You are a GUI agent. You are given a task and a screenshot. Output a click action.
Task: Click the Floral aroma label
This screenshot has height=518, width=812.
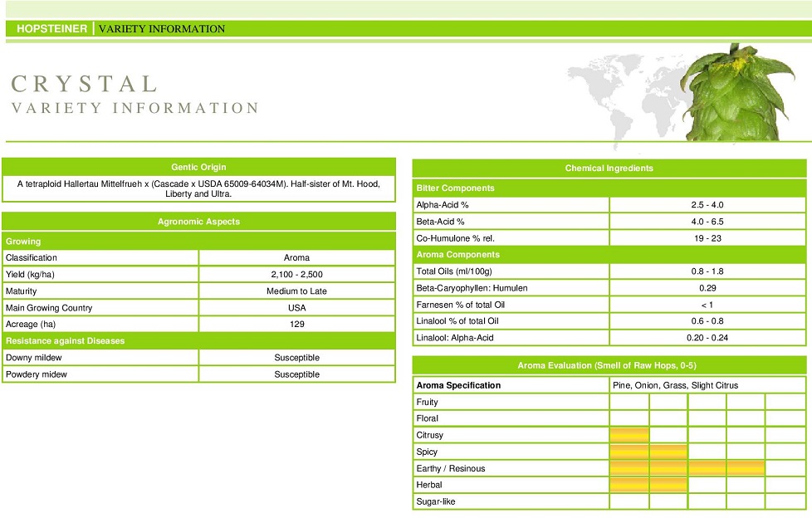point(427,418)
